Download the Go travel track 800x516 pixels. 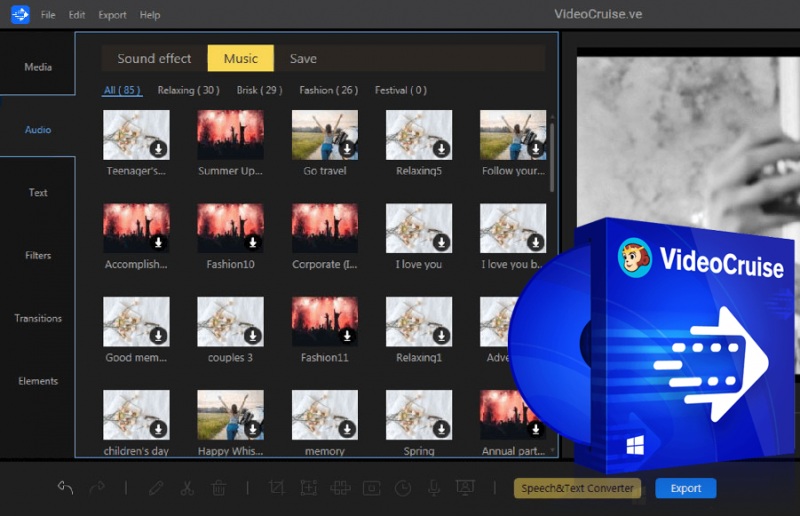click(x=347, y=149)
